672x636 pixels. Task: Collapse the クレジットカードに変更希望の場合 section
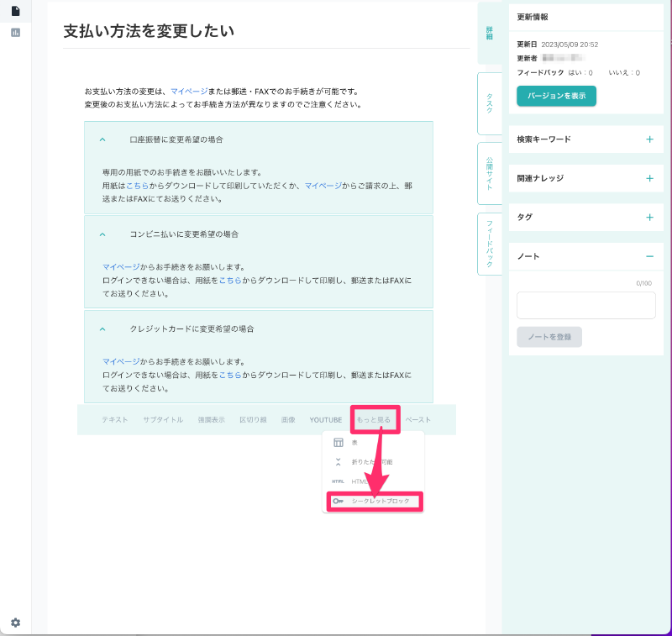coord(102,329)
